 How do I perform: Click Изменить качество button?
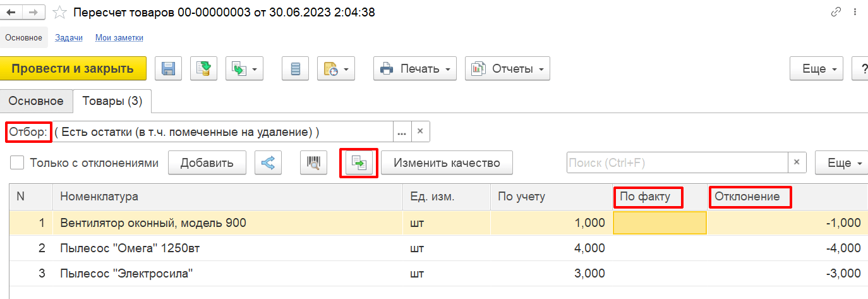pyautogui.click(x=447, y=162)
